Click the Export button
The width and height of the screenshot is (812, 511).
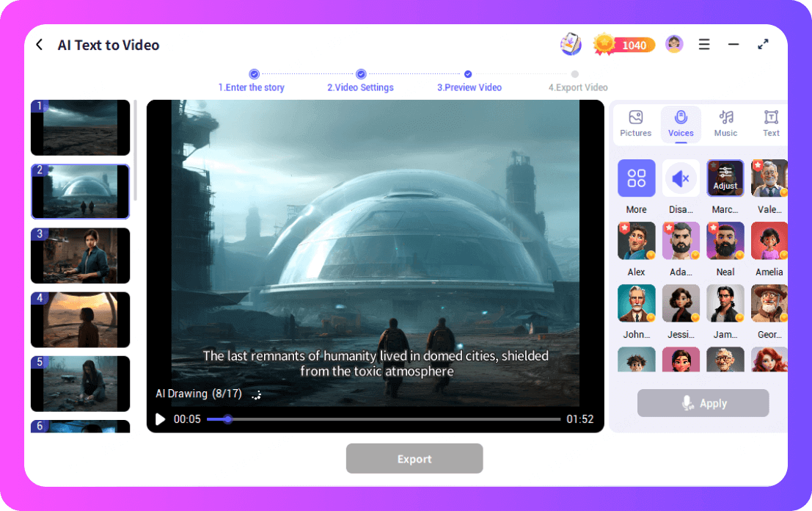click(x=414, y=459)
